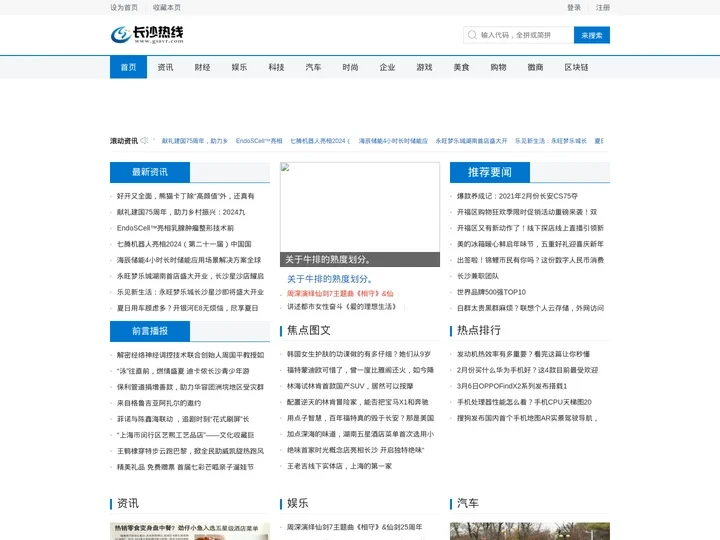The height and width of the screenshot is (540, 720).
Task: Click the 热点排行 section title
Action: coord(478,330)
